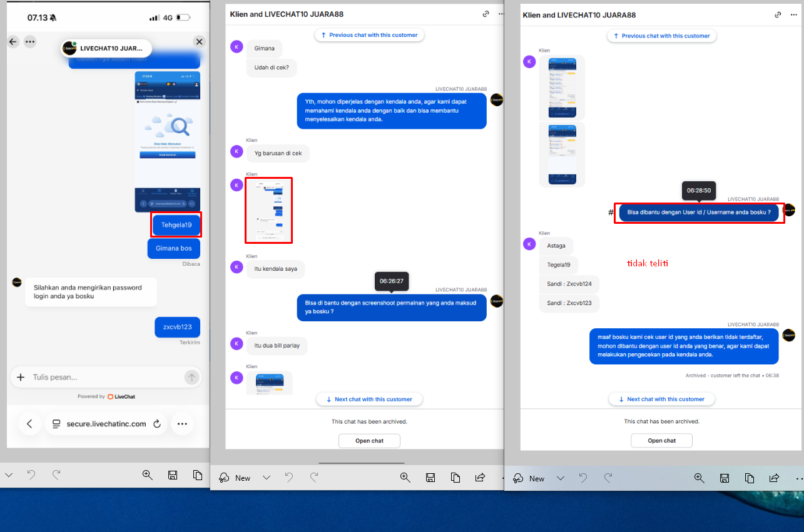
Task: Click Copy icon in right Snipping Tool window
Action: pos(750,478)
